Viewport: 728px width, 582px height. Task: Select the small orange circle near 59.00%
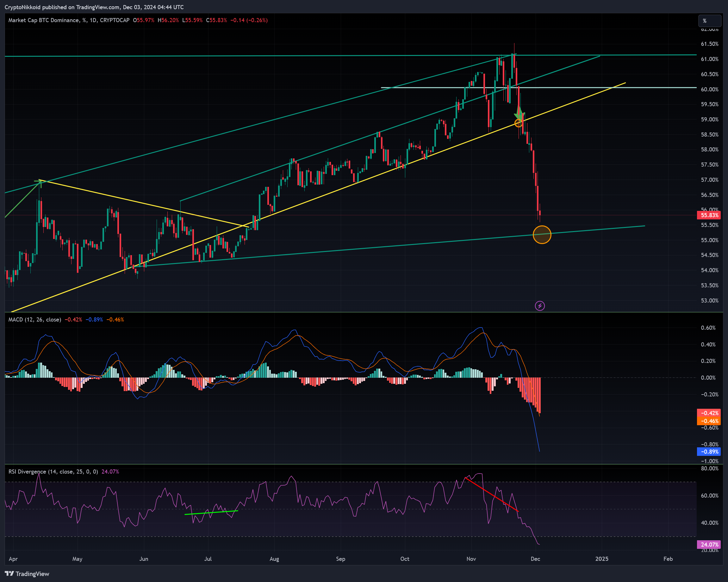[519, 123]
